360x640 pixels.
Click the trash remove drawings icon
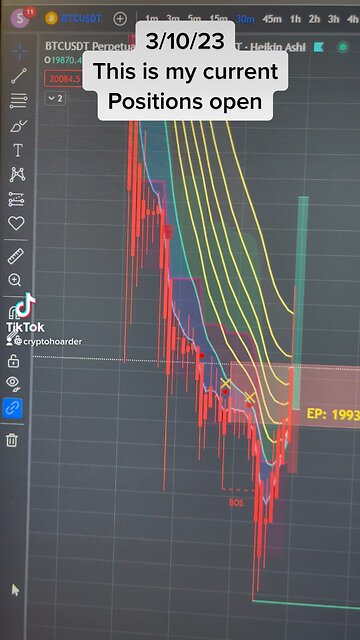click(12, 440)
